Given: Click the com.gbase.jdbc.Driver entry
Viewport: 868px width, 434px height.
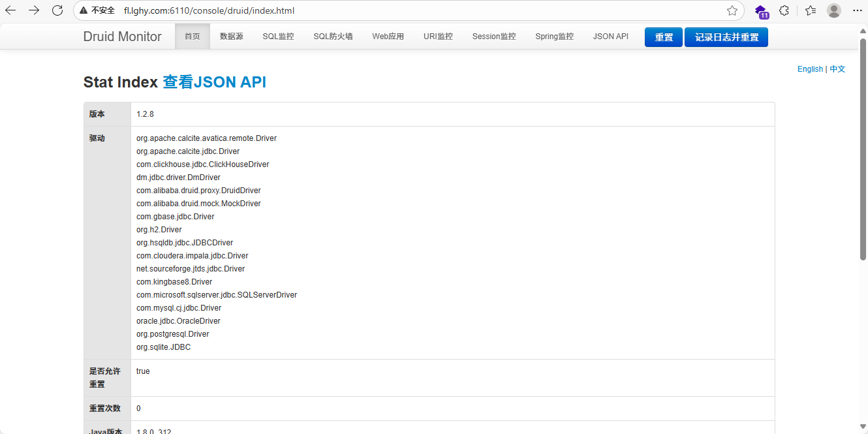Looking at the screenshot, I should coord(176,217).
